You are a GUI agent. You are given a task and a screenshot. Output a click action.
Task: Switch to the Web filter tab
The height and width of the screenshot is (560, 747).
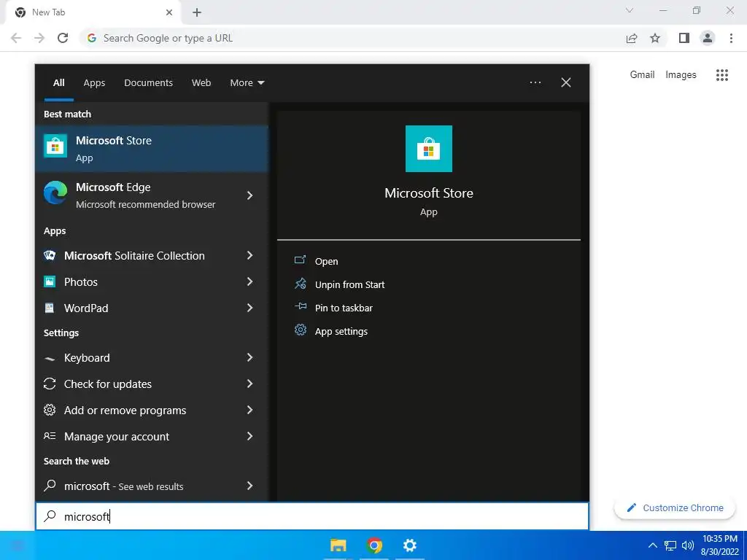click(x=201, y=83)
